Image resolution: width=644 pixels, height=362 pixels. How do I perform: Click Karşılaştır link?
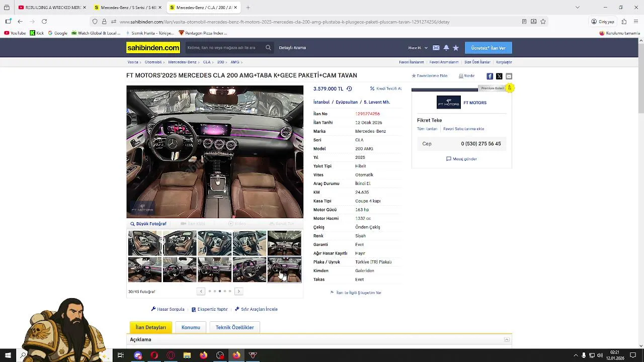pos(504,62)
